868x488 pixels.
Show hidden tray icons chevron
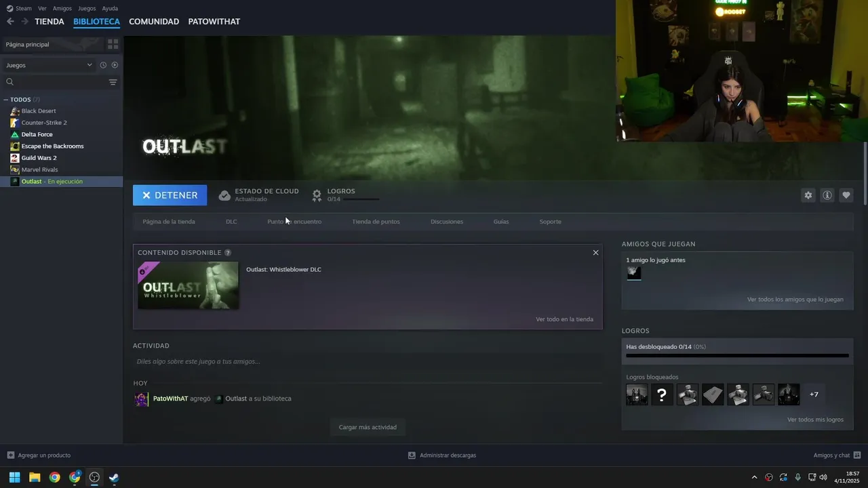(754, 477)
